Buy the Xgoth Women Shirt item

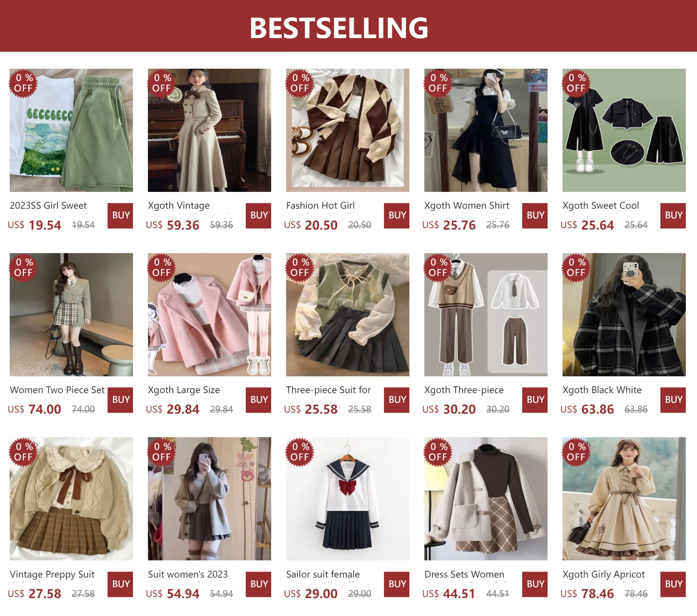535,215
